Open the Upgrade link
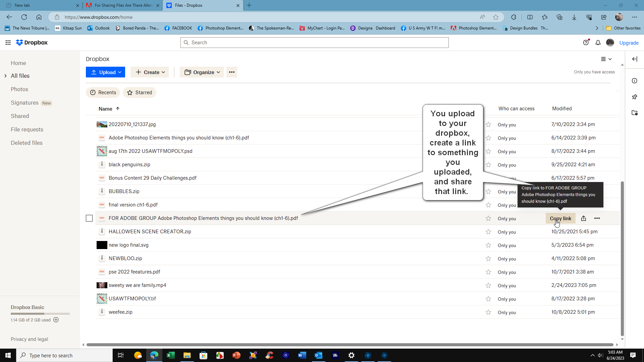Viewport: 644px width, 362px height. 629,43
